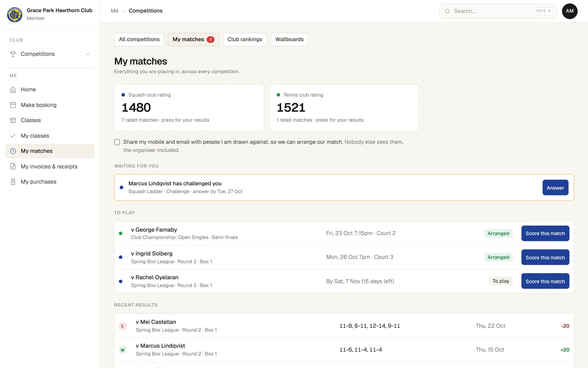Focus the Search input field
This screenshot has height=368, width=588.
(498, 11)
